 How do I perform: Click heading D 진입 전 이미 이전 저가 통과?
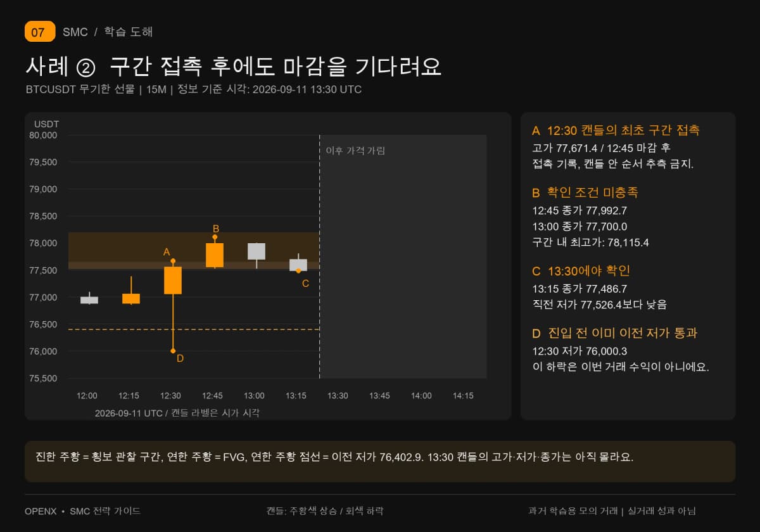[x=614, y=333]
